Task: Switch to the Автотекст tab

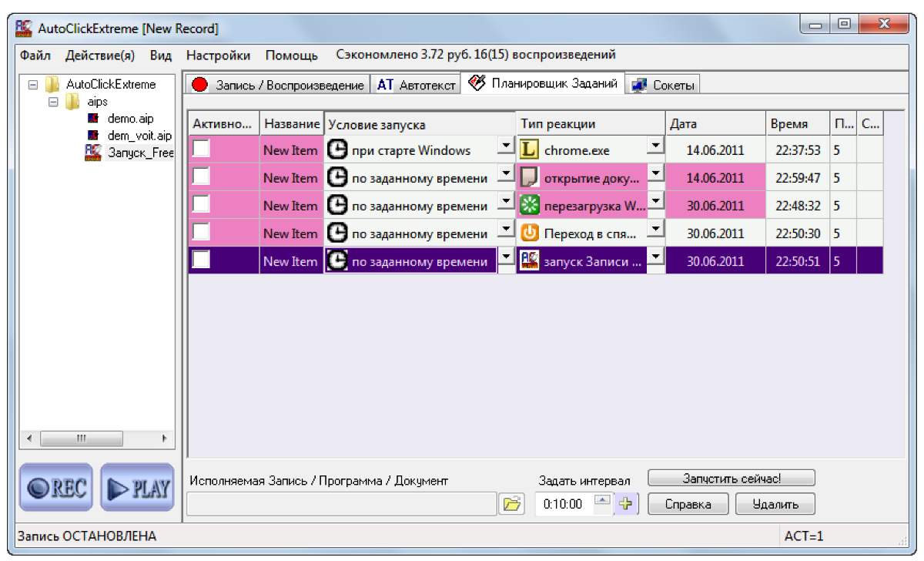Action: pos(415,85)
